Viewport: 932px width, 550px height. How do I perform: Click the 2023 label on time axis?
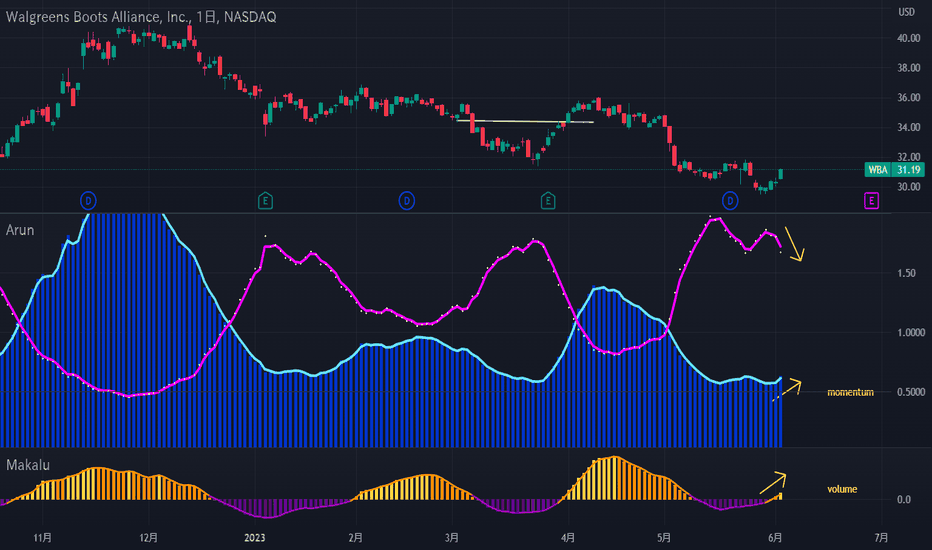(x=254, y=538)
